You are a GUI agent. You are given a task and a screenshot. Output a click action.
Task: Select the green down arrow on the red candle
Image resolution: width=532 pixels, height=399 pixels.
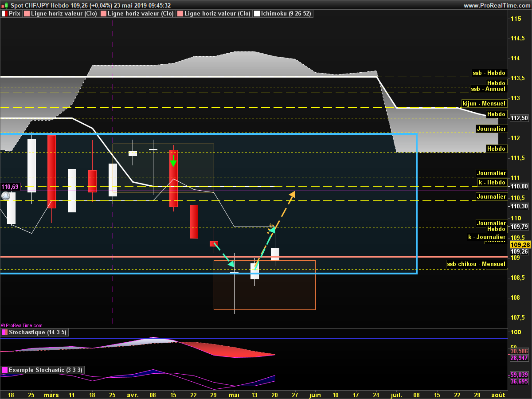click(173, 160)
